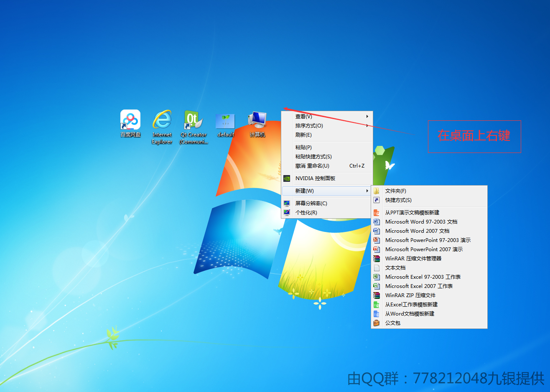Click the icon beside 从Excel工作表模板新建
This screenshot has height=392, width=550.
pos(377,305)
